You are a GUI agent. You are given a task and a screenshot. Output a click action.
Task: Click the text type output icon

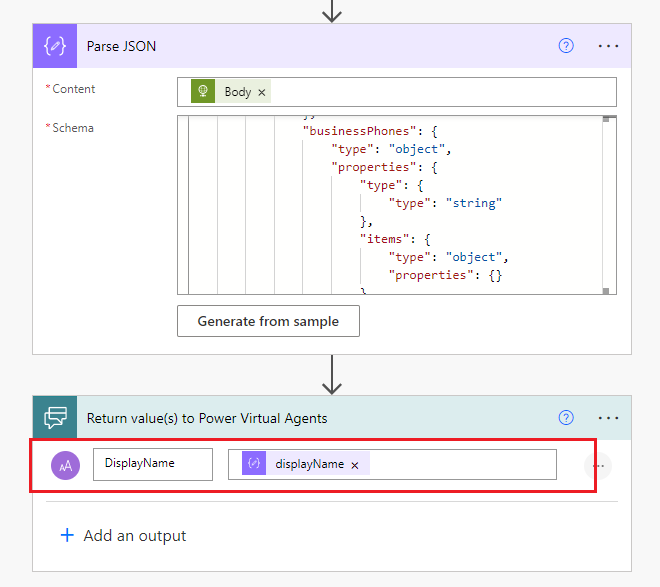(x=67, y=465)
